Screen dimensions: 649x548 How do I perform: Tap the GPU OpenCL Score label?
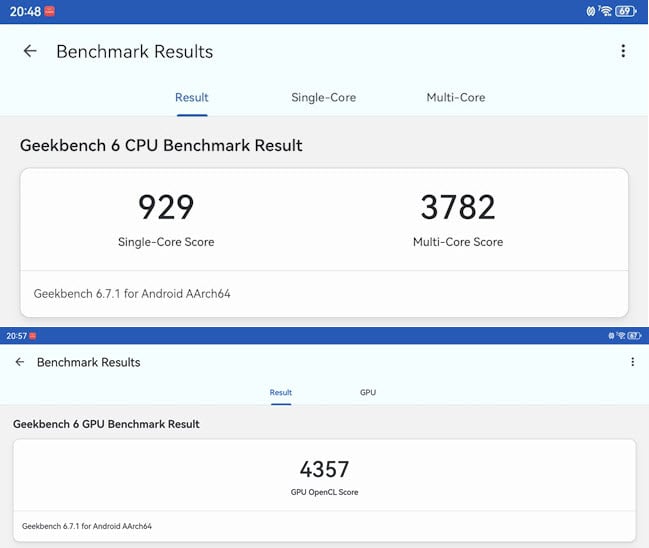[x=324, y=492]
